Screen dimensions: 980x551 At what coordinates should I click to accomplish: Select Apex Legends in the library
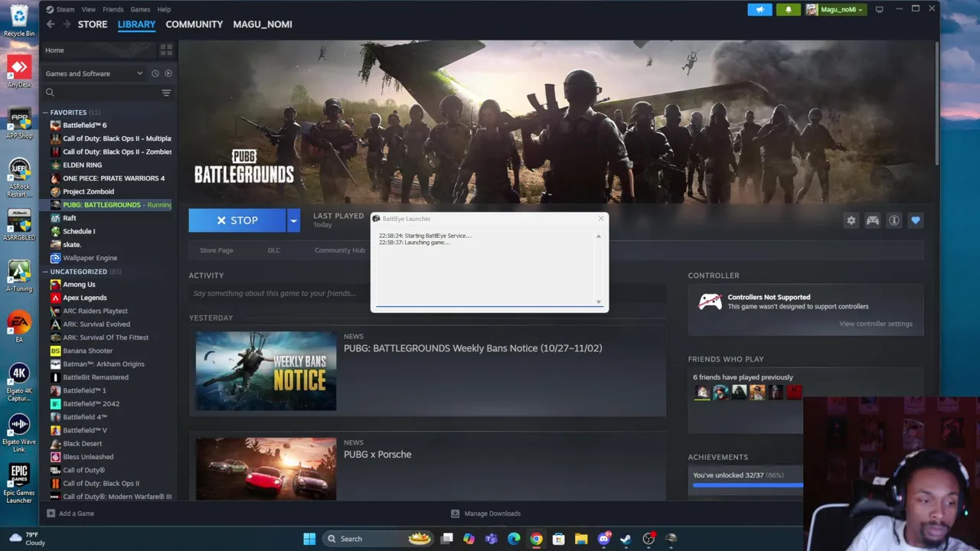tap(85, 298)
